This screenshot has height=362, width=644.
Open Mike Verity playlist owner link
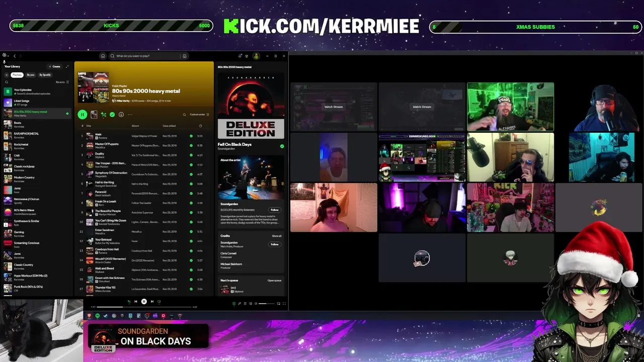pos(123,101)
